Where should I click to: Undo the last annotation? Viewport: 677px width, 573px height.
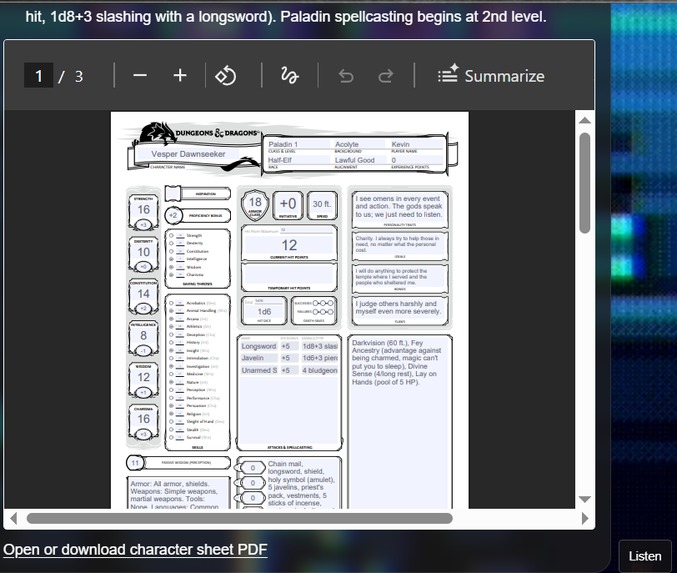(x=346, y=76)
